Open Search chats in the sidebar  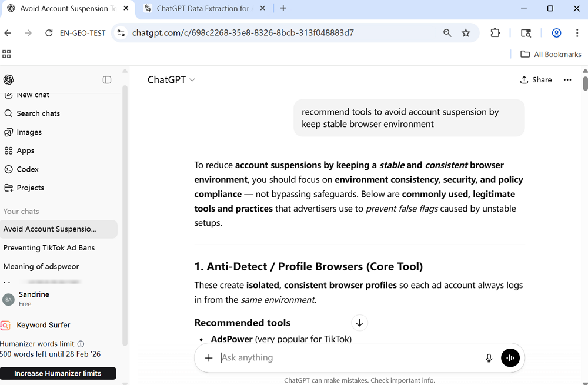click(x=38, y=113)
